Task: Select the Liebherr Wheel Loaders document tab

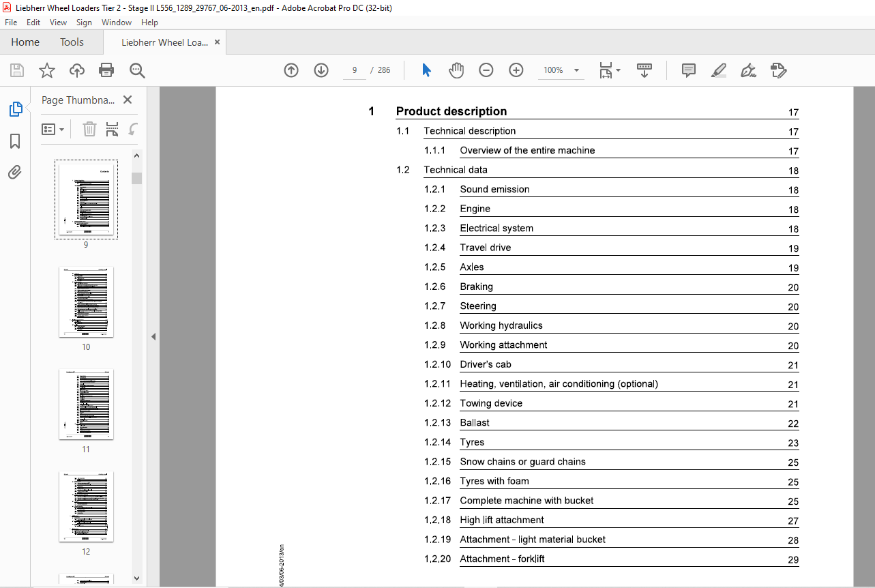Action: coord(164,42)
